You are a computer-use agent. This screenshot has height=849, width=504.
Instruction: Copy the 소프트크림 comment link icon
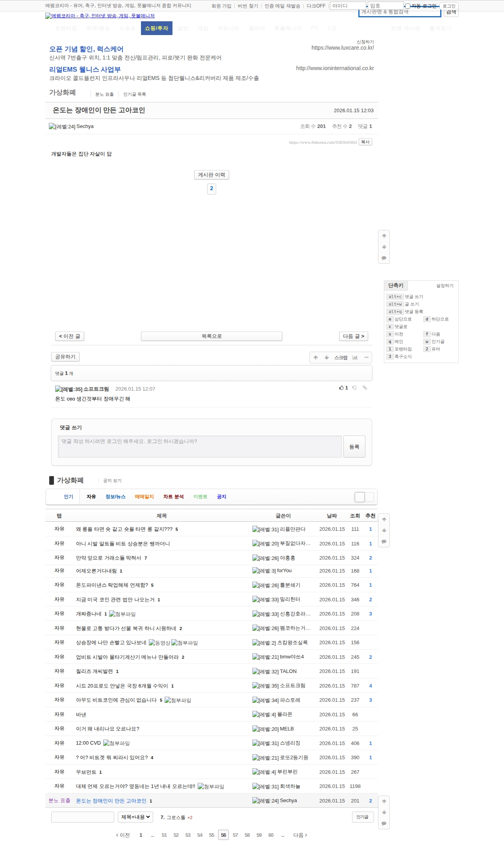click(x=365, y=388)
